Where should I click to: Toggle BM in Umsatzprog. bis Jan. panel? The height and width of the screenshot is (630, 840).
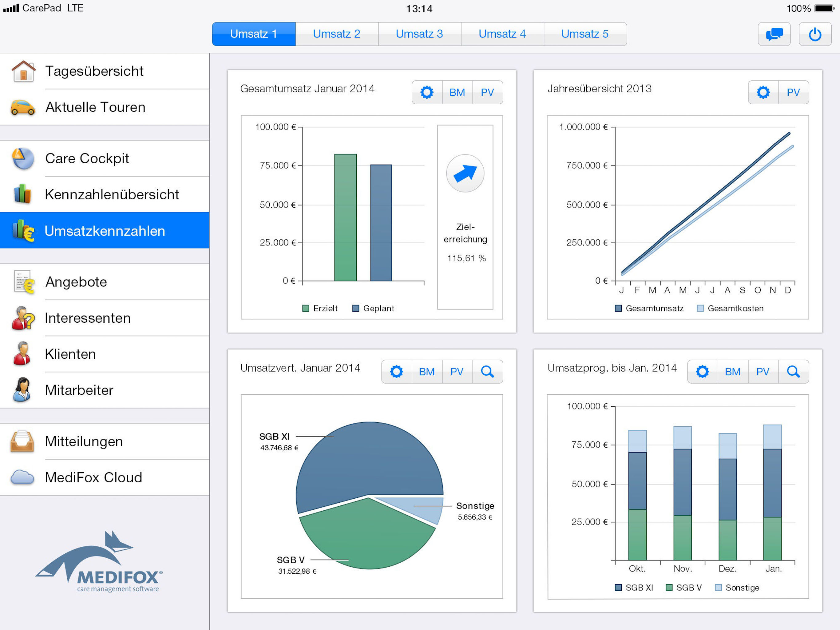(732, 372)
